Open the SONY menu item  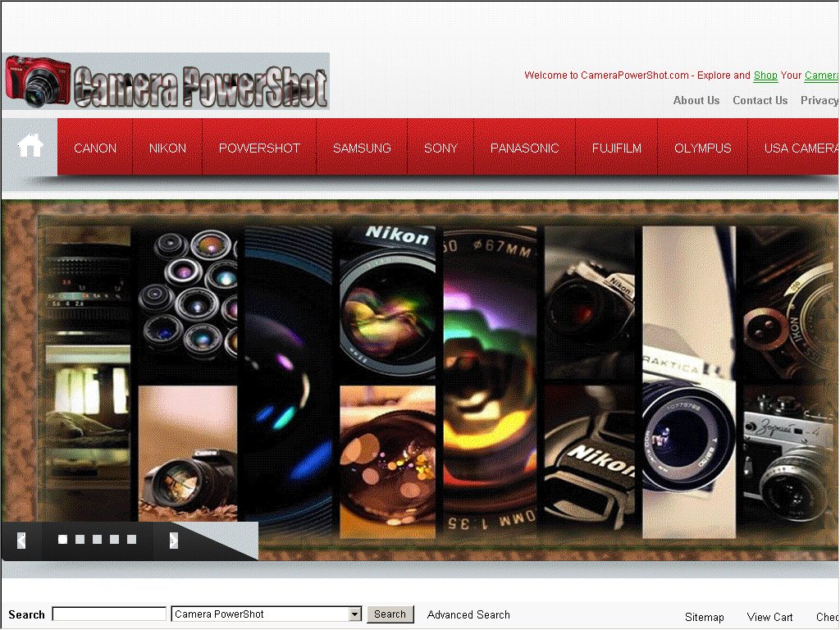441,148
